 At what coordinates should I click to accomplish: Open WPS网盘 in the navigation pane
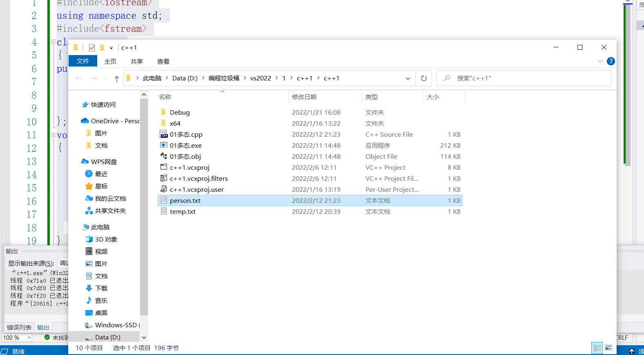pos(104,162)
